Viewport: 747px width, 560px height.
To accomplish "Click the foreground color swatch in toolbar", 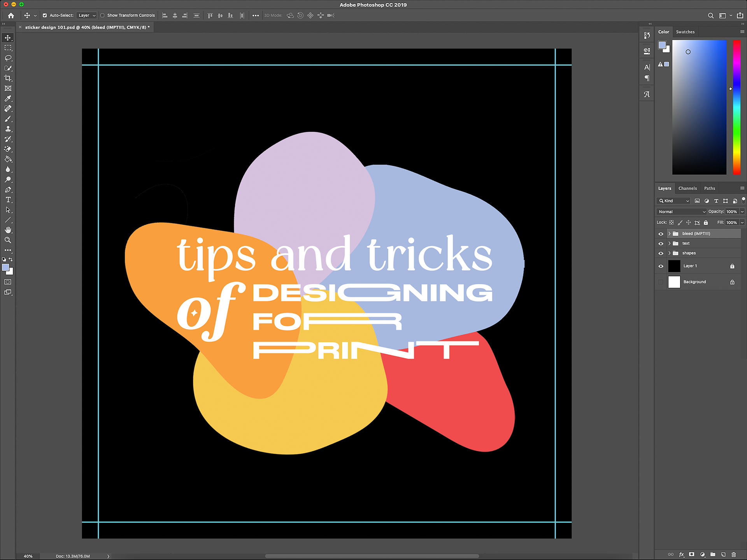I will (5, 268).
